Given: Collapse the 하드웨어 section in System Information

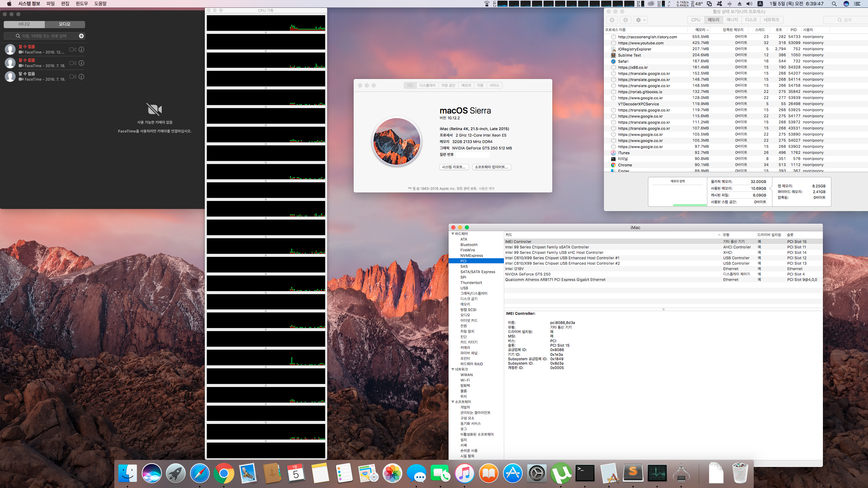Looking at the screenshot, I should coord(453,234).
